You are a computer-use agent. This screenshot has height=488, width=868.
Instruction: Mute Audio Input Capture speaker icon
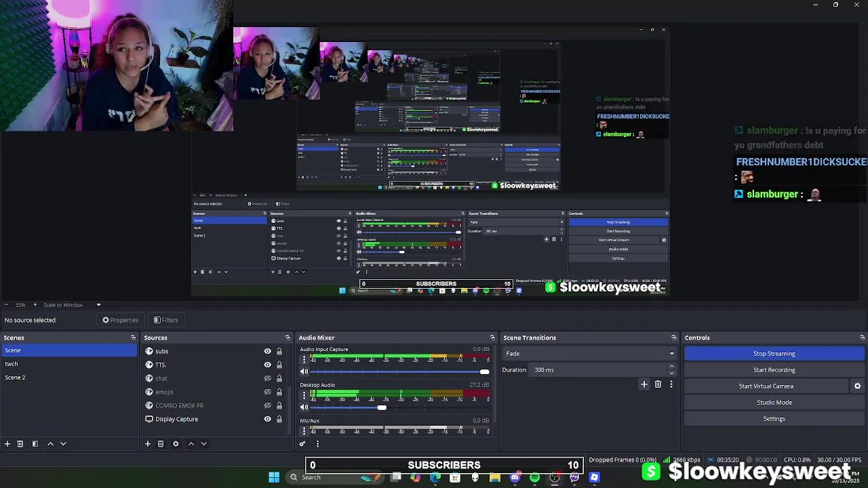coord(304,371)
